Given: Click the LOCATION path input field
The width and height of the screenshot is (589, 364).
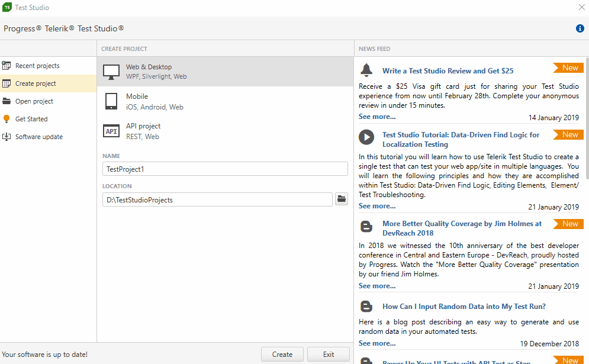Looking at the screenshot, I should point(217,199).
